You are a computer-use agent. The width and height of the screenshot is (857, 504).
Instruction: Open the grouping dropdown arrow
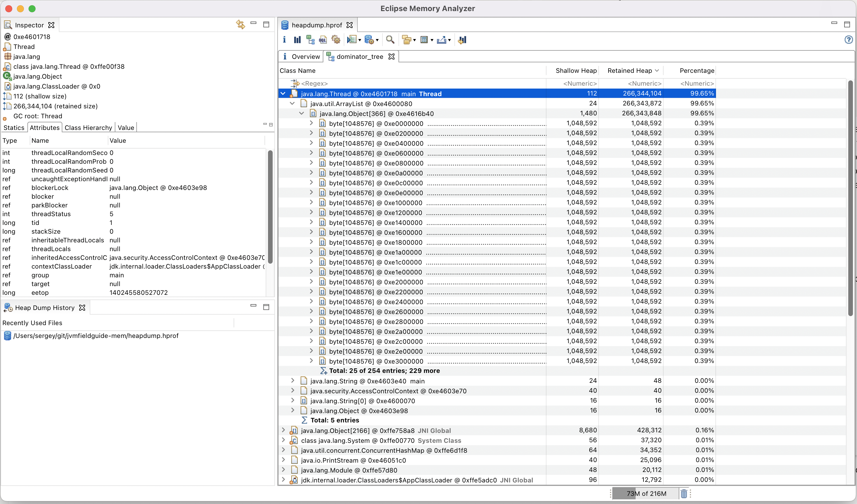pos(415,40)
